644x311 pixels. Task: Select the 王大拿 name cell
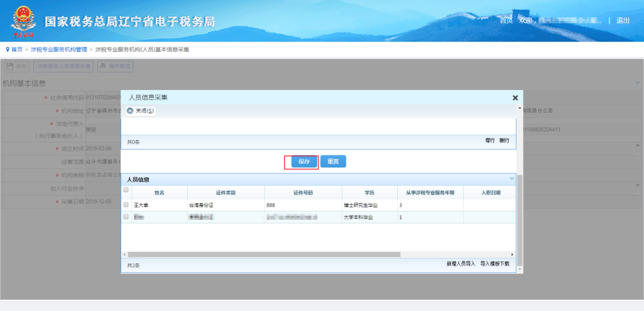click(159, 205)
